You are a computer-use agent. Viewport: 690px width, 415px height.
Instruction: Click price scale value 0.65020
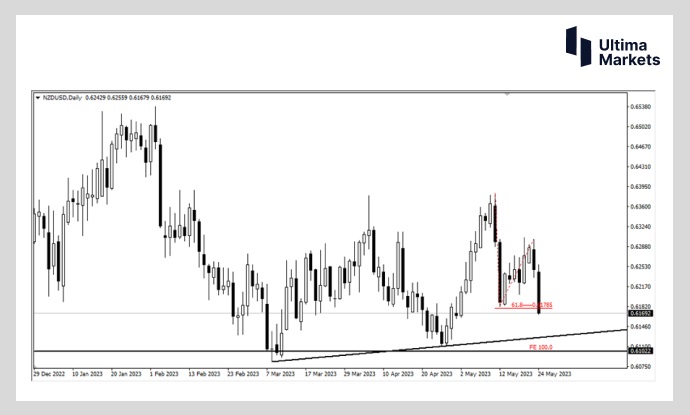point(640,127)
